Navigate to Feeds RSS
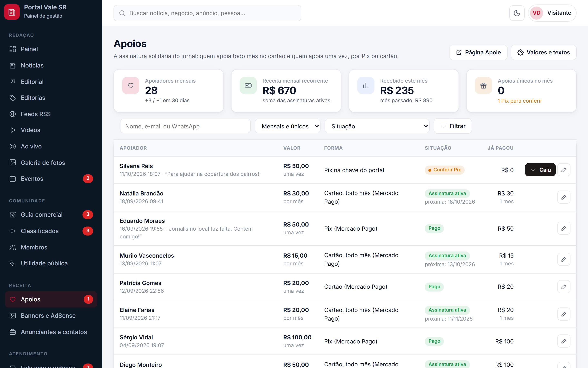 coord(51,114)
